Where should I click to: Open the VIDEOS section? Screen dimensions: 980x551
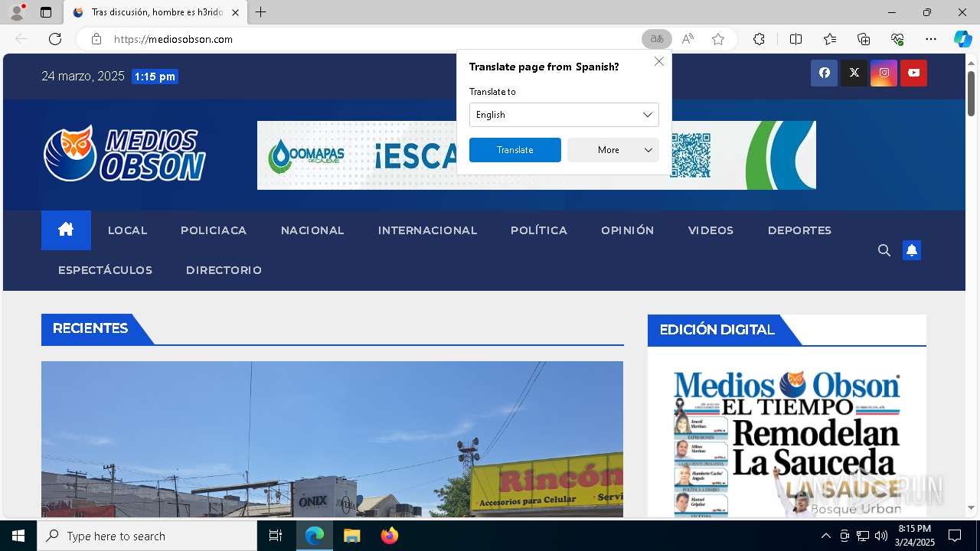[x=710, y=230]
